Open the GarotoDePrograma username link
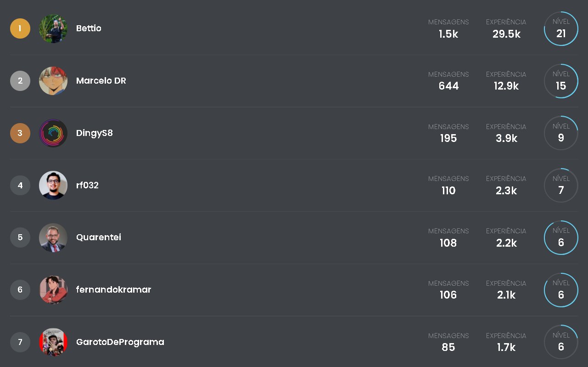Viewport: 588px width, 367px height. pos(120,342)
